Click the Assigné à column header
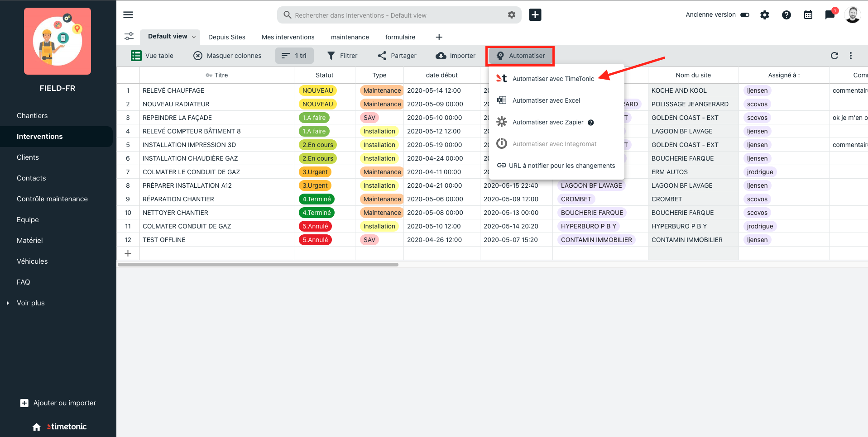The height and width of the screenshot is (437, 868). [x=784, y=75]
